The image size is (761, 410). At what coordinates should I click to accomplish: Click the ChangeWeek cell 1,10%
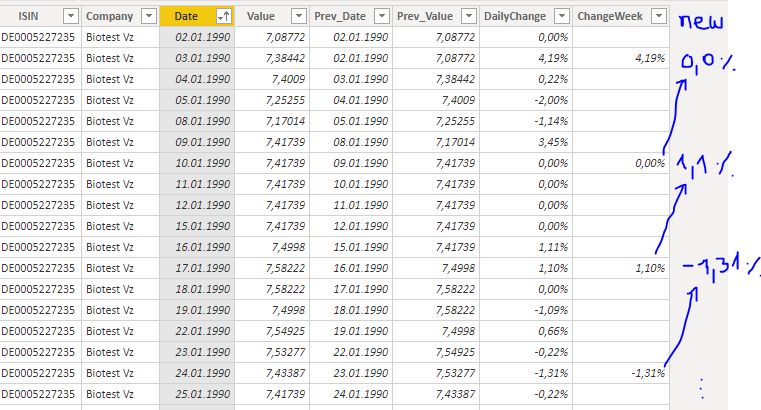coord(621,268)
